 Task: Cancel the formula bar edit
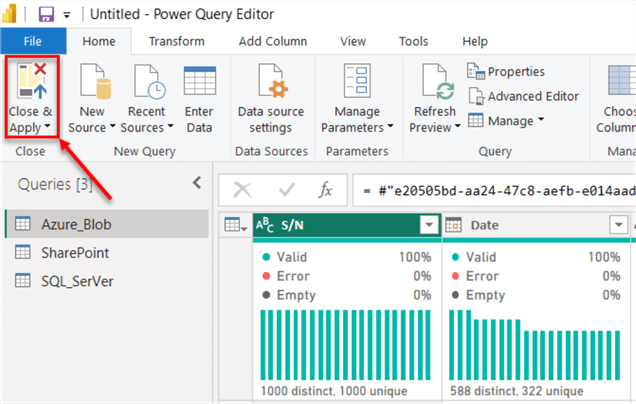243,190
